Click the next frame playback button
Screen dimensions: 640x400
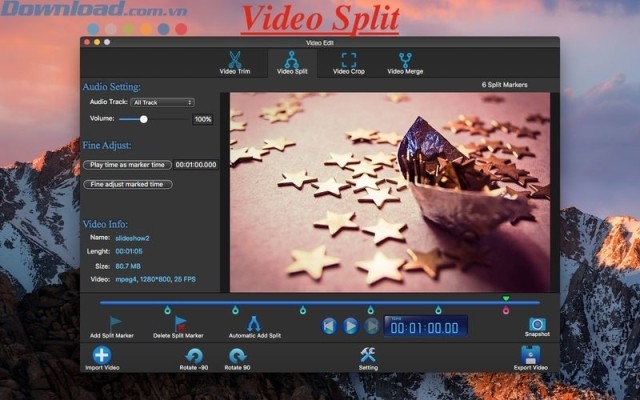(372, 326)
